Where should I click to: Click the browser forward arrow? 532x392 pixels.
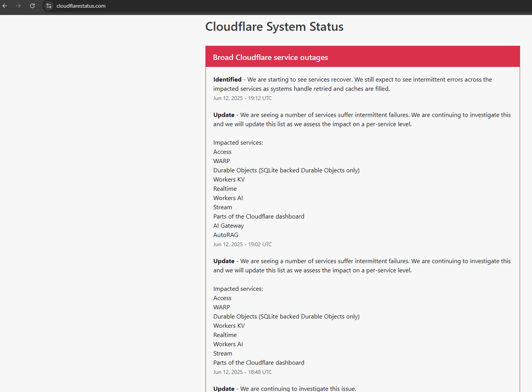(18, 6)
